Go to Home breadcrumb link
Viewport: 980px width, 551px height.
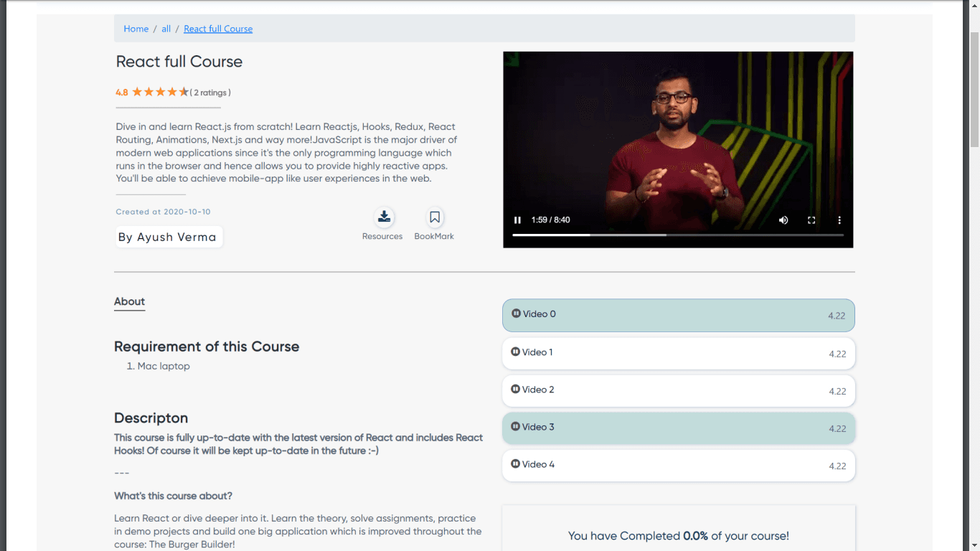pos(136,29)
